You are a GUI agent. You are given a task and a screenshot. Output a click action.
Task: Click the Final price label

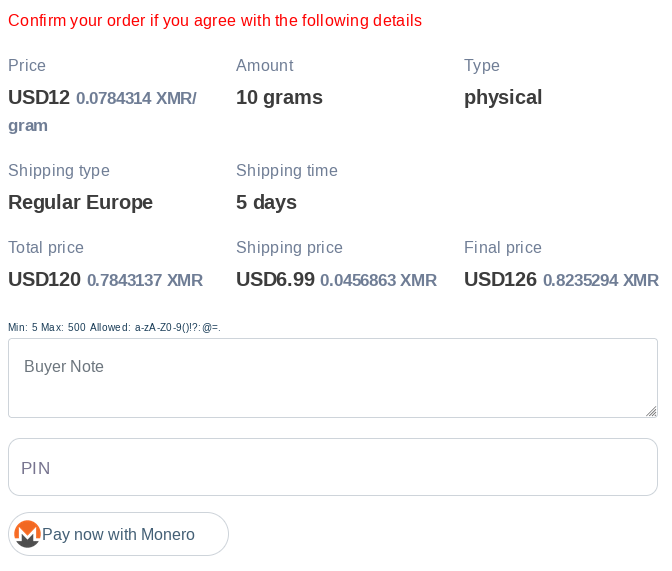tap(502, 248)
